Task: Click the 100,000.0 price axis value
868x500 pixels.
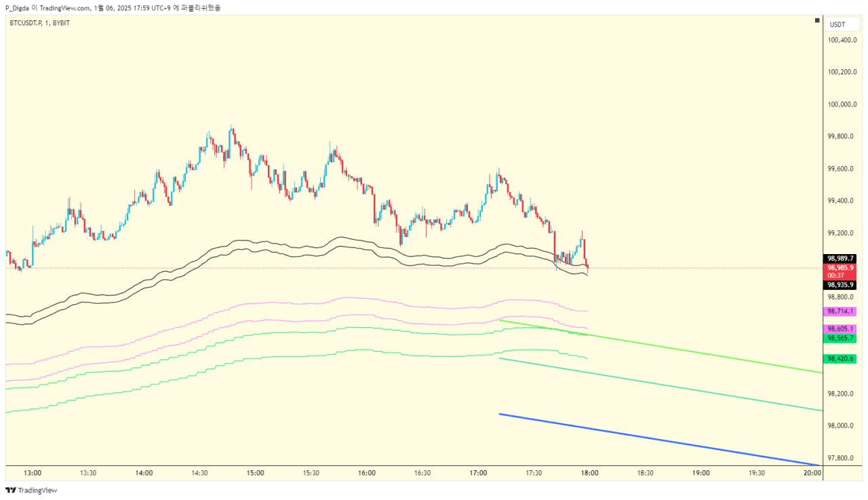Action: point(842,104)
